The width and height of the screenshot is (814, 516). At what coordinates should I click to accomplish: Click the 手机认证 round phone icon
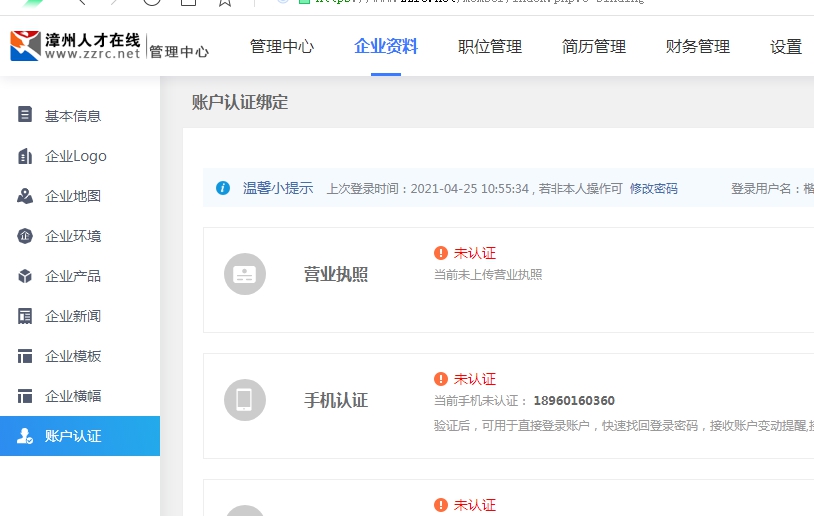(x=244, y=400)
